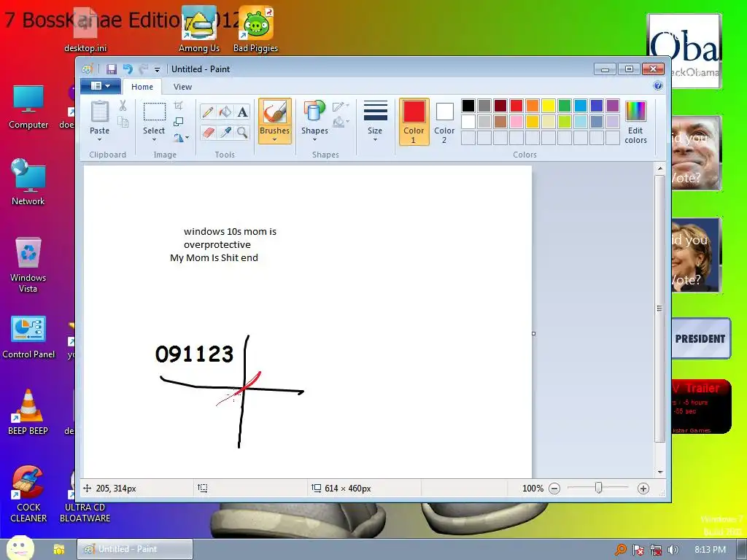Click the Brushes tool icon

pos(275,112)
